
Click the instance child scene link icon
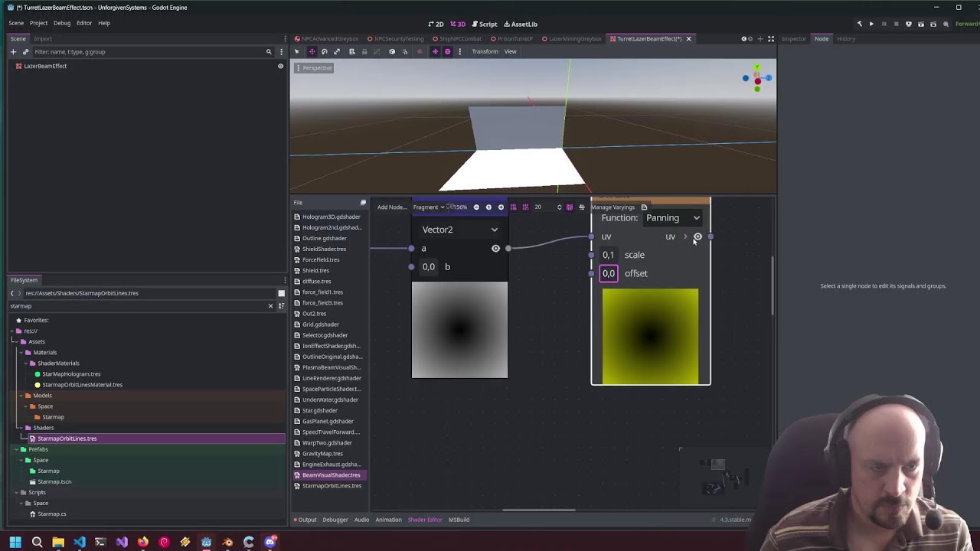coord(25,51)
